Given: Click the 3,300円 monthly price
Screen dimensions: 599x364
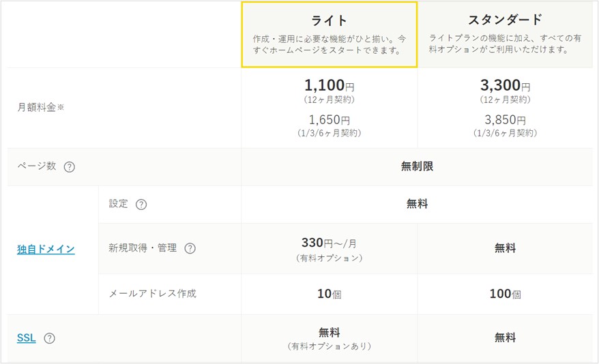Looking at the screenshot, I should (x=505, y=87).
